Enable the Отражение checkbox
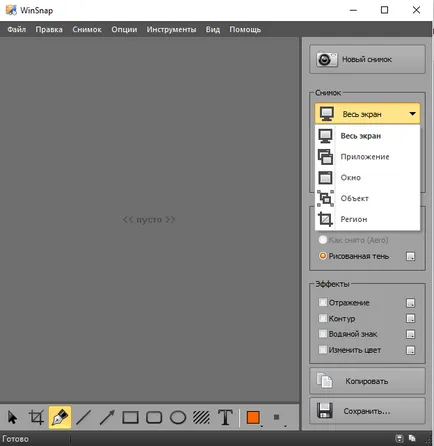434x446 pixels. point(323,302)
